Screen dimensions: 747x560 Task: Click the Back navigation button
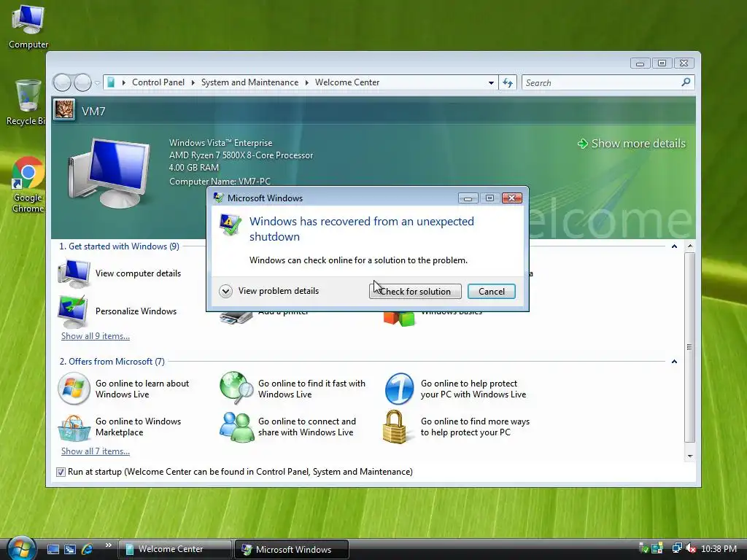[x=62, y=83]
